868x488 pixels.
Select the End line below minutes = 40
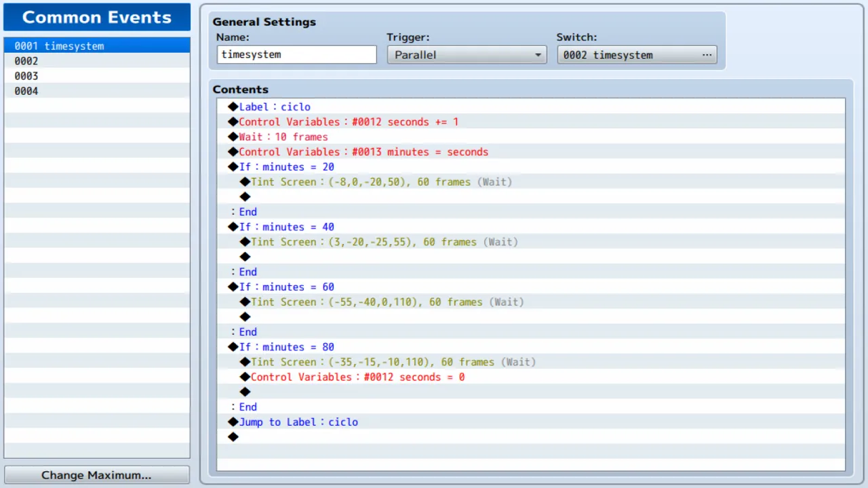tap(531, 272)
